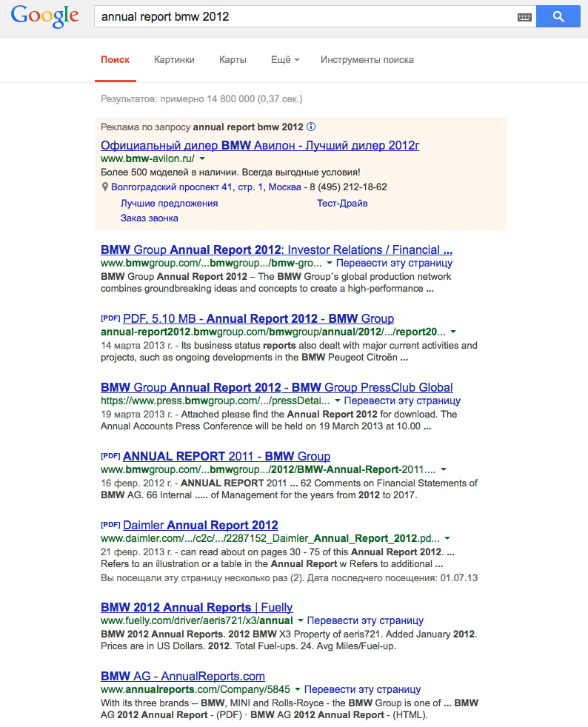Screen dimensions: 588x727
Task: Click the Google logo
Action: [x=45, y=16]
